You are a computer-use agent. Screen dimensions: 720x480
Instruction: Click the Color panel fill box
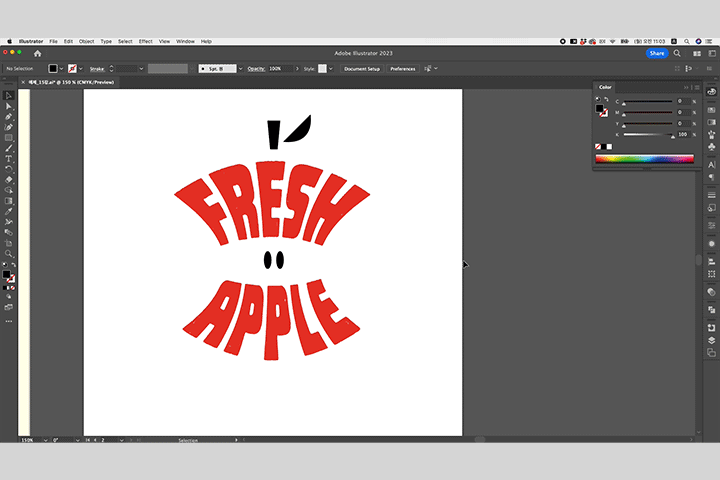point(599,108)
